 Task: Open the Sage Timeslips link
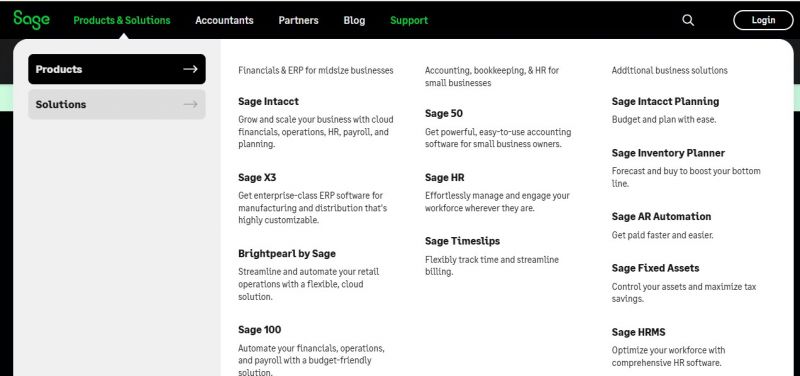(x=462, y=241)
